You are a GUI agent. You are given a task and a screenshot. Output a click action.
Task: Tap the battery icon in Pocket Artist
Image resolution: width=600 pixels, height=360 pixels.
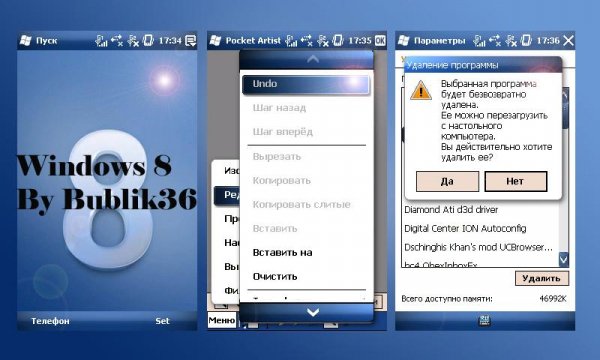[x=338, y=40]
